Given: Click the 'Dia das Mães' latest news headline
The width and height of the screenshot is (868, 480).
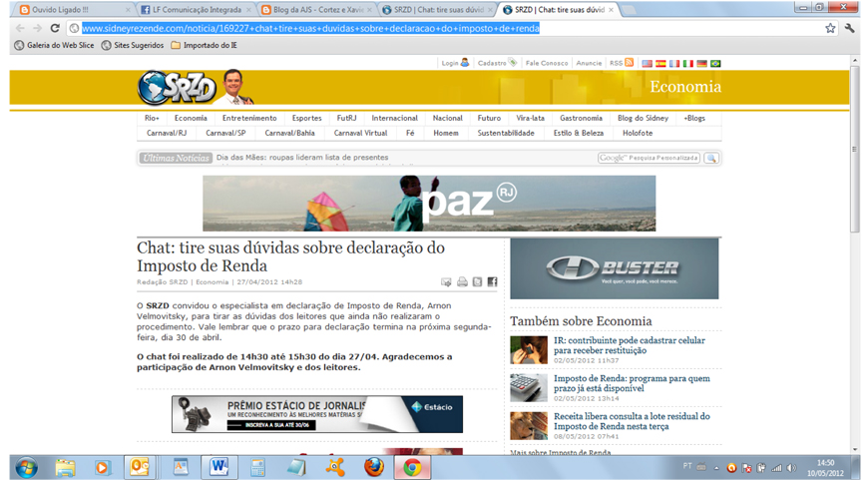Looking at the screenshot, I should point(302,158).
